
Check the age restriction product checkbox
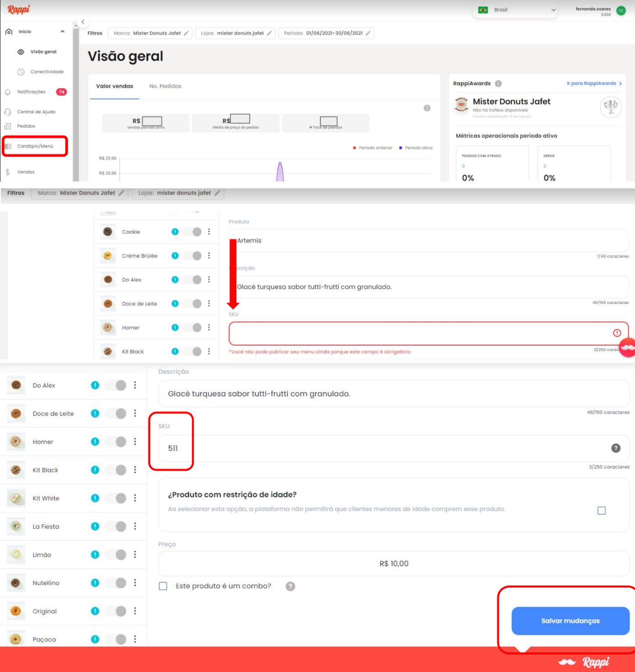coord(602,511)
